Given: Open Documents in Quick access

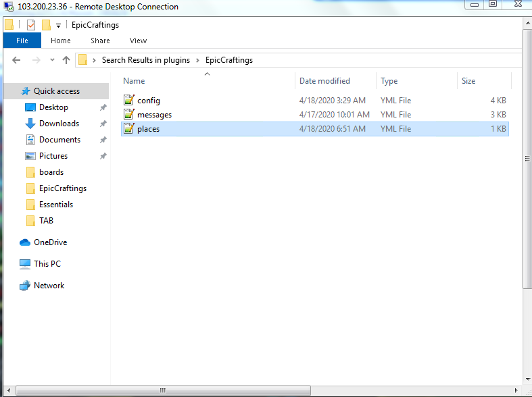Looking at the screenshot, I should point(59,140).
